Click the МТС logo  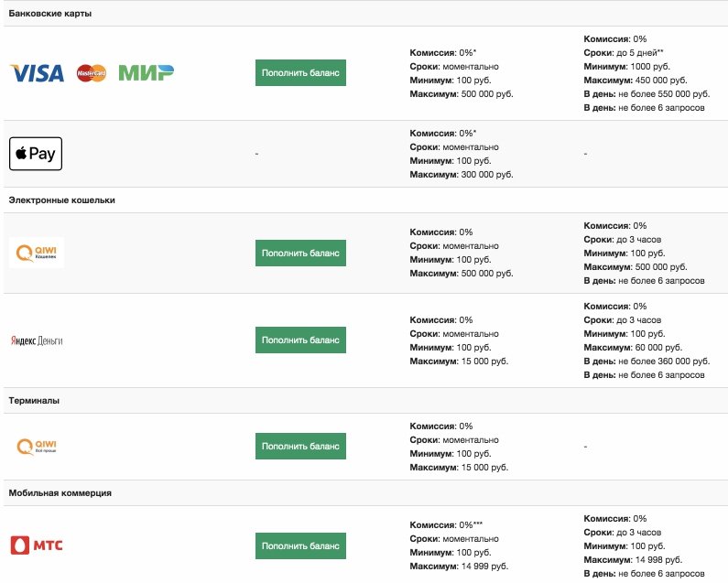click(37, 545)
